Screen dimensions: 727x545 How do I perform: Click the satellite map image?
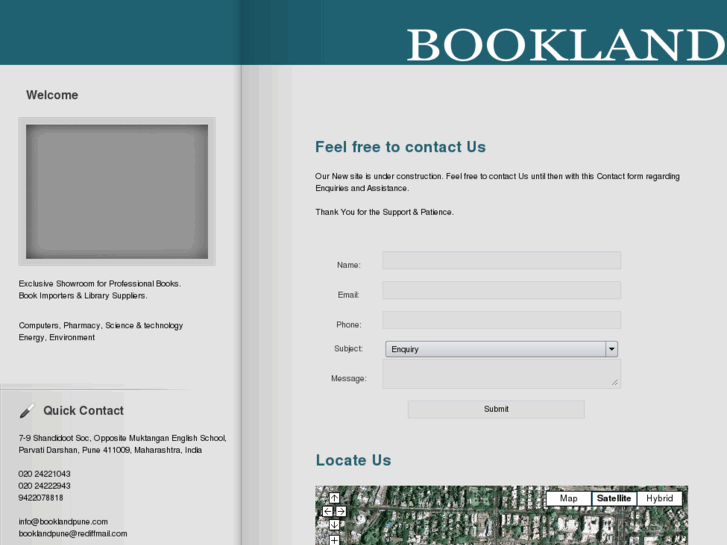pyautogui.click(x=501, y=515)
